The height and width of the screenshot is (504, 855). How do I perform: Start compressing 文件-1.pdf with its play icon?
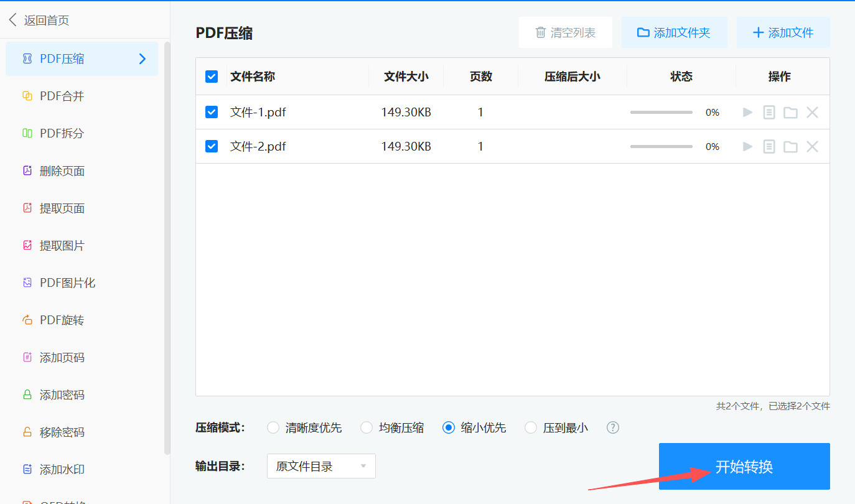pos(748,112)
